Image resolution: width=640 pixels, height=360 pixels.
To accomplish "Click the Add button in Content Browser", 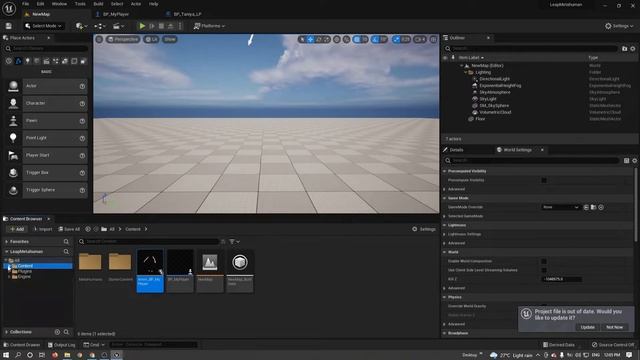I will point(17,229).
